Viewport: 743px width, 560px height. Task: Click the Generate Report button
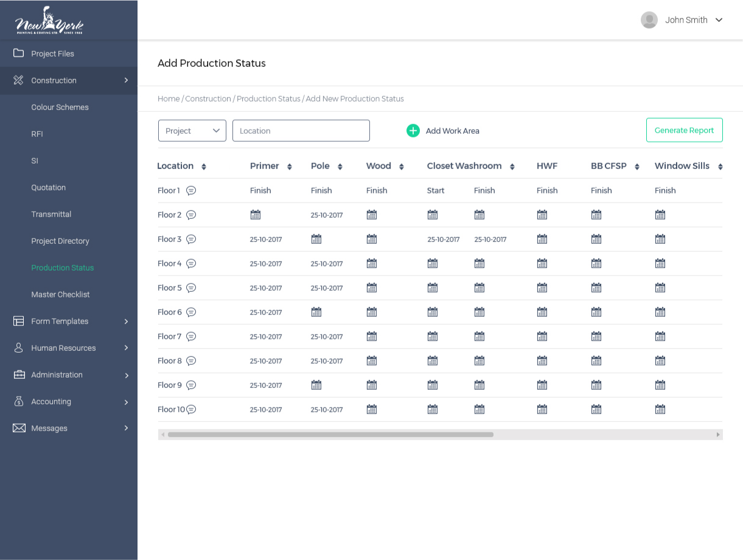(684, 130)
